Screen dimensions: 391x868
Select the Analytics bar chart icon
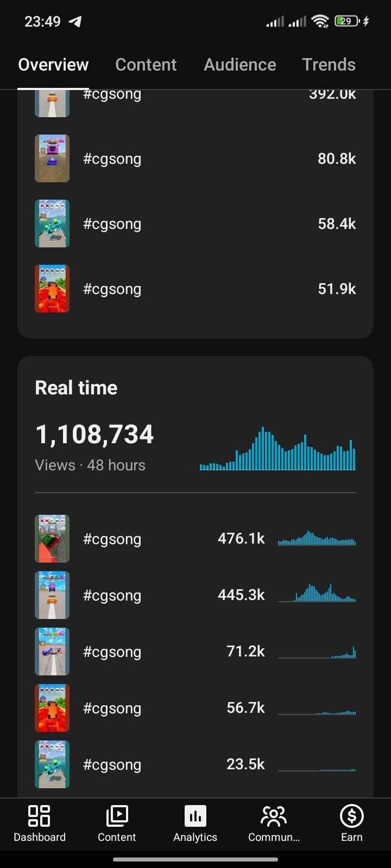(195, 815)
